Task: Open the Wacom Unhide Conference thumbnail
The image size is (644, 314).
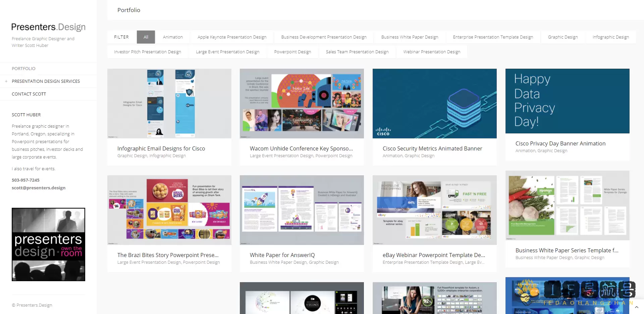Action: [302, 104]
